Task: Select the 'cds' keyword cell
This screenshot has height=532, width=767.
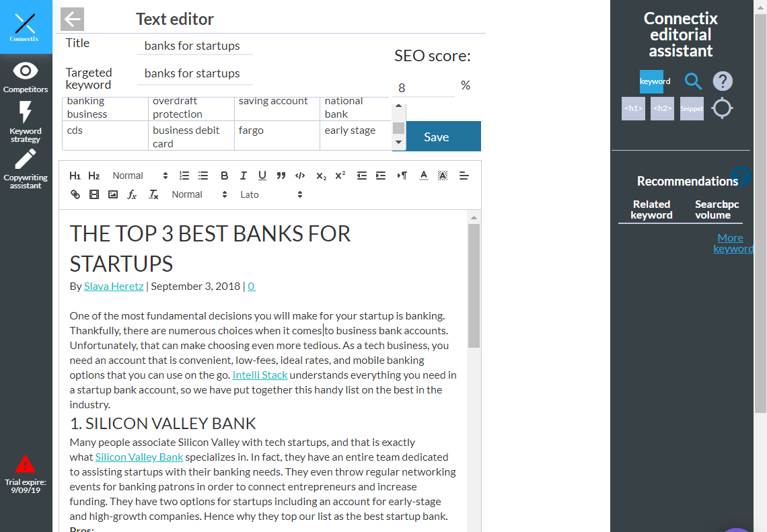Action: pos(105,135)
